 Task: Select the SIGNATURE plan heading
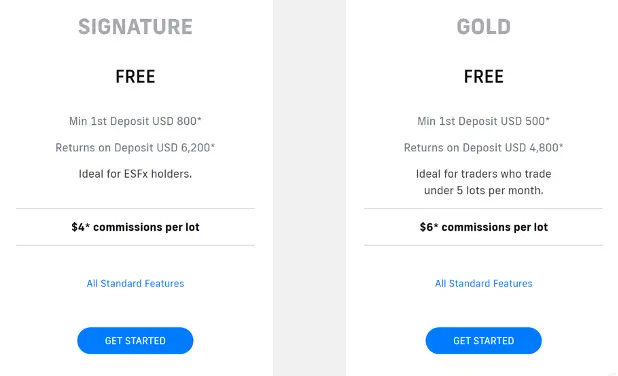coord(135,27)
